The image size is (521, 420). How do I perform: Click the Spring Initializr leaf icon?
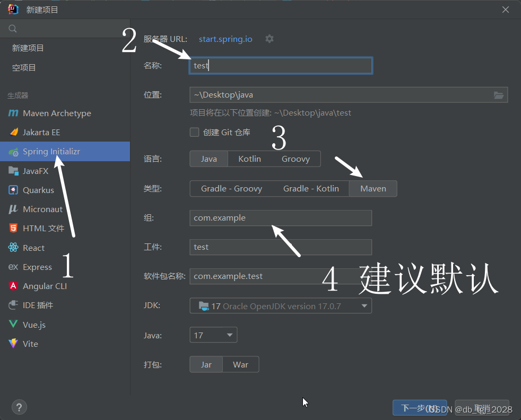pos(13,152)
